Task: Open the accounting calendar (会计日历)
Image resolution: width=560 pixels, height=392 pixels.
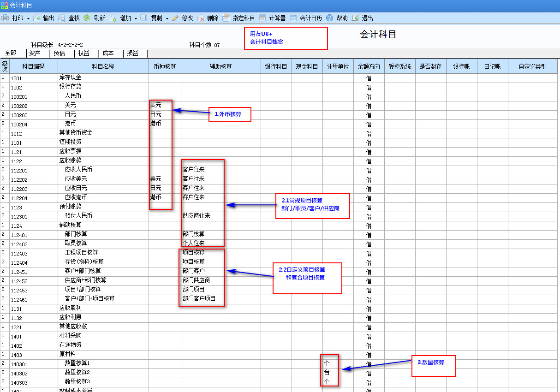Action: point(293,18)
